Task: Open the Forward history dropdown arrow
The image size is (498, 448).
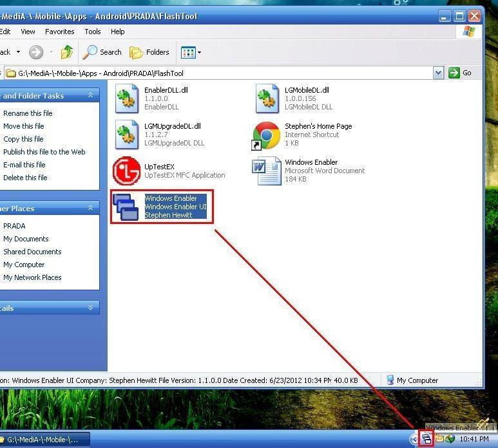Action: coord(51,51)
